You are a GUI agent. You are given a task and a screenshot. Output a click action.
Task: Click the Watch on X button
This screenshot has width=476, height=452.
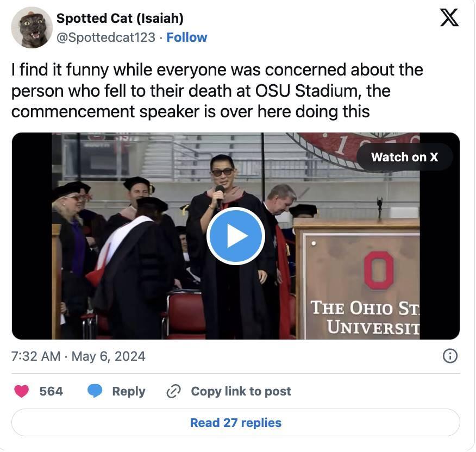click(x=404, y=157)
